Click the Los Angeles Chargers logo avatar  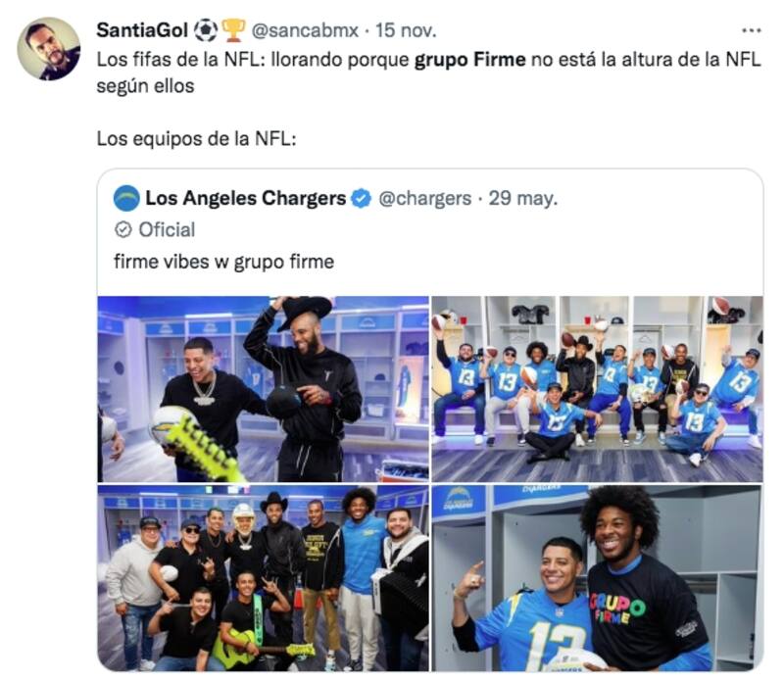[126, 198]
